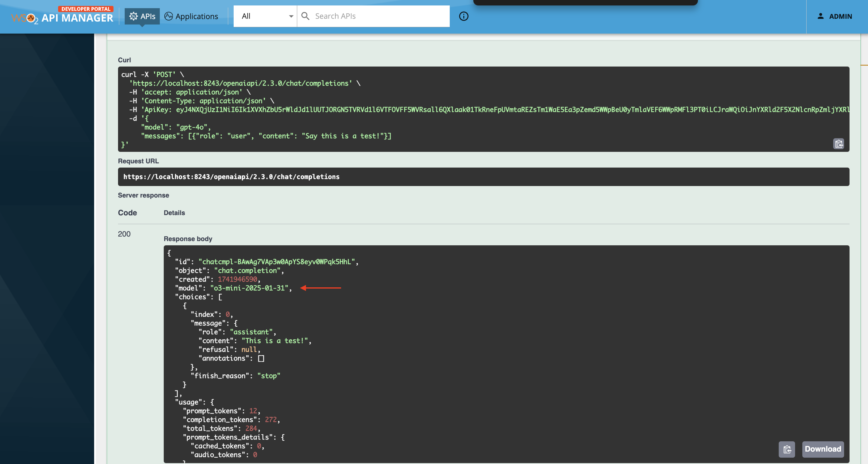This screenshot has width=868, height=464.
Task: Click the search magnifier icon
Action: [x=305, y=16]
